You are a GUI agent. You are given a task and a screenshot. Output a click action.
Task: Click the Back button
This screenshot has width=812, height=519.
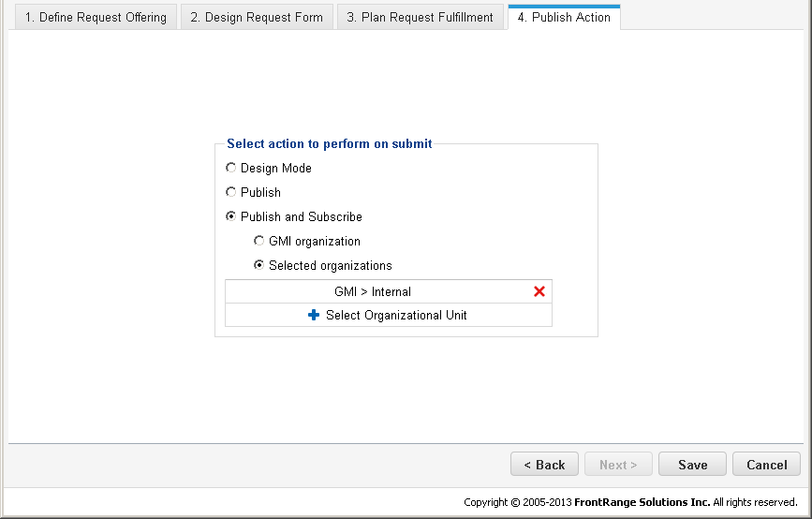point(544,464)
